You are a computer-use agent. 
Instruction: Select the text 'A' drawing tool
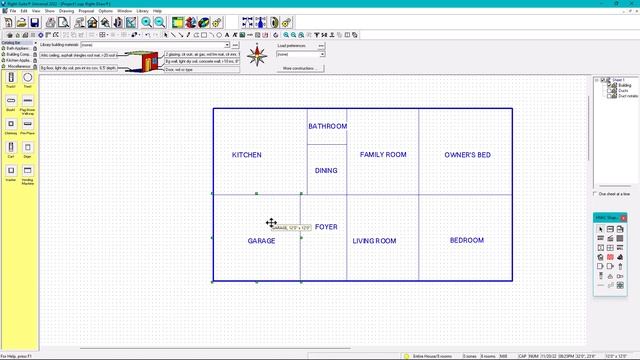coord(227,35)
